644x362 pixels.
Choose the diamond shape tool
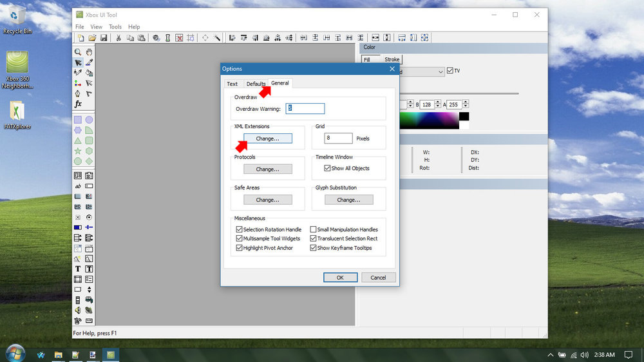89,162
